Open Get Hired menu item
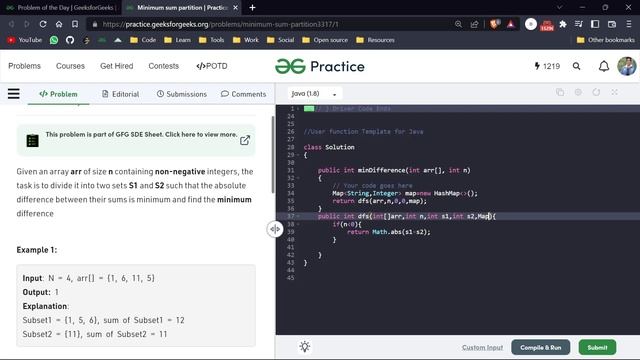Image resolution: width=640 pixels, height=360 pixels. [117, 66]
